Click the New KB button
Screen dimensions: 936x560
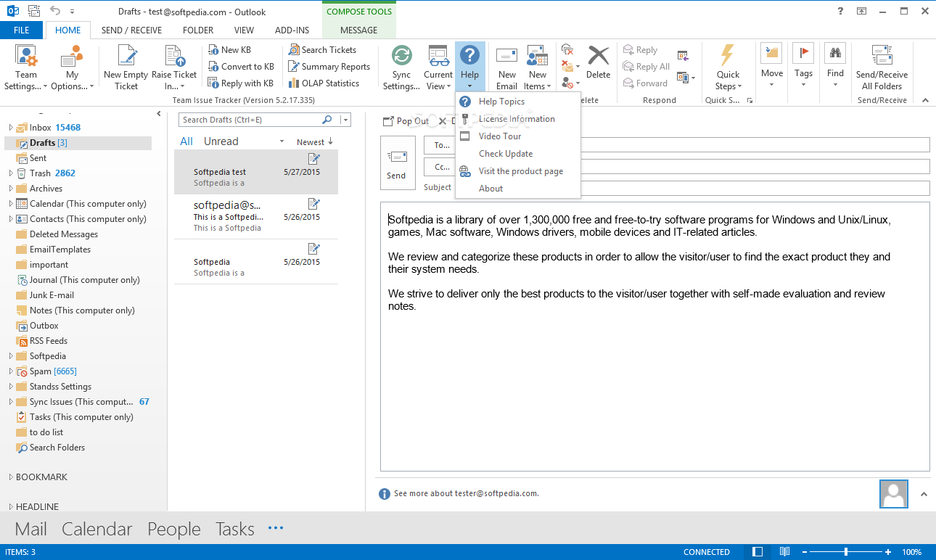click(229, 50)
